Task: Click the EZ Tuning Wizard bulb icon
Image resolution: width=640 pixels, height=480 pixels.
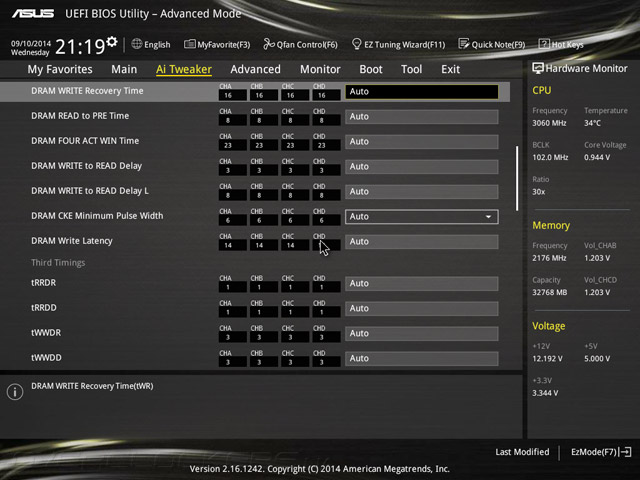Action: (356, 44)
